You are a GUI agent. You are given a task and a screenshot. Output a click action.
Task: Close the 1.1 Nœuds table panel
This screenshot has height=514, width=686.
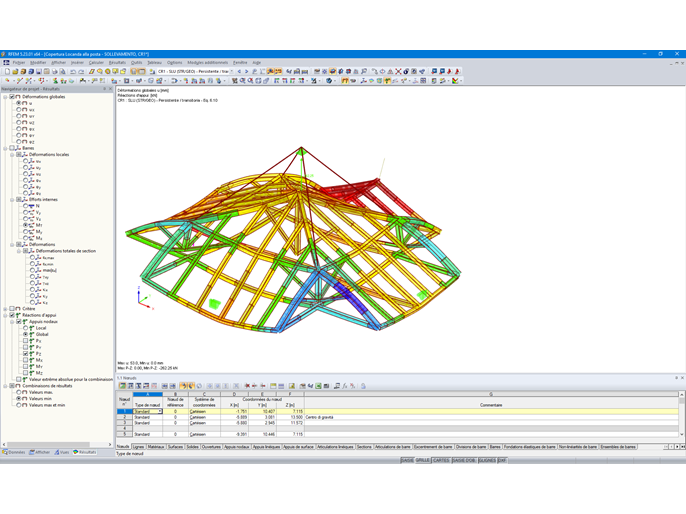pos(682,378)
